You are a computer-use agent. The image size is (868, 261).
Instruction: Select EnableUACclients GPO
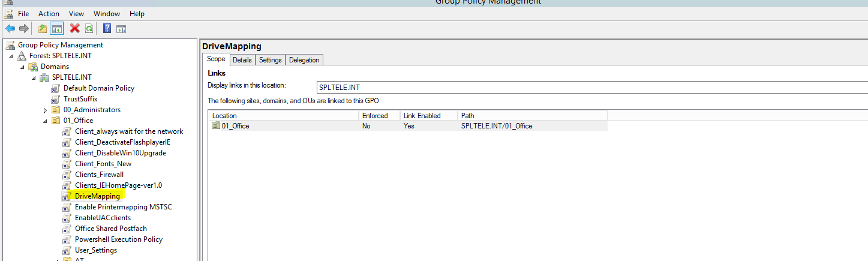pyautogui.click(x=103, y=218)
